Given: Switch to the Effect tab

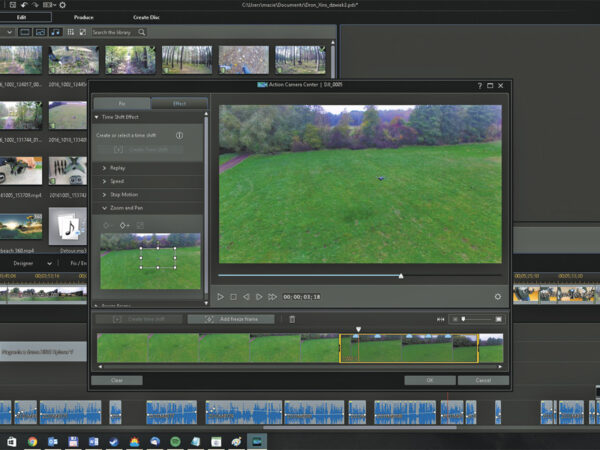Looking at the screenshot, I should click(179, 103).
